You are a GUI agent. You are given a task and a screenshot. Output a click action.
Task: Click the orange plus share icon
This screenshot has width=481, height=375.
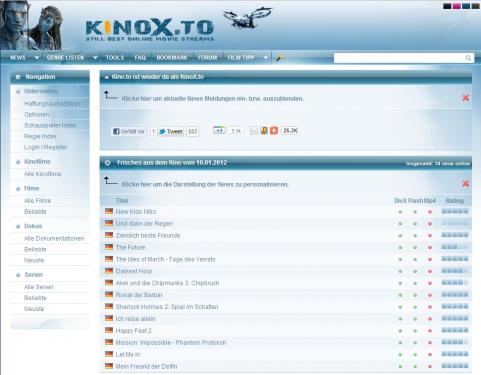(274, 131)
